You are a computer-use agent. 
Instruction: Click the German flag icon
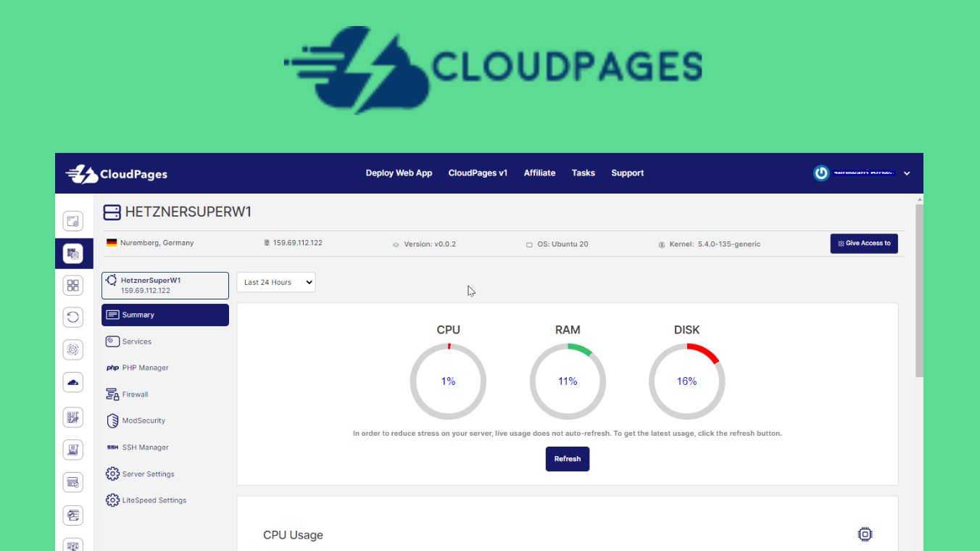[x=112, y=243]
